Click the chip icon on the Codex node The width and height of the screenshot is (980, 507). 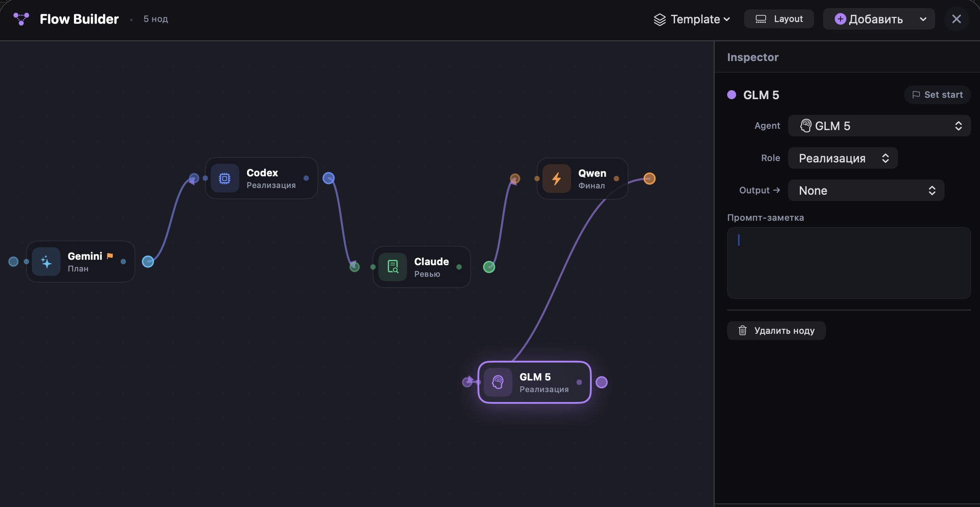(x=224, y=178)
